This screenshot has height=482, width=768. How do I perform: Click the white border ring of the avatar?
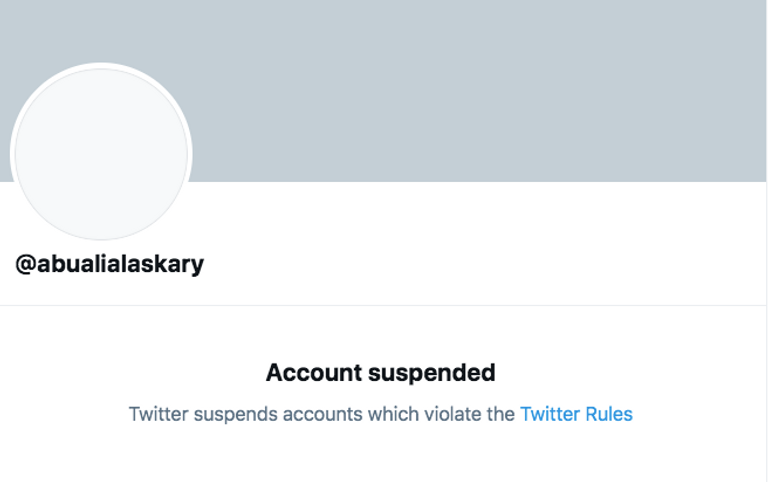(101, 66)
